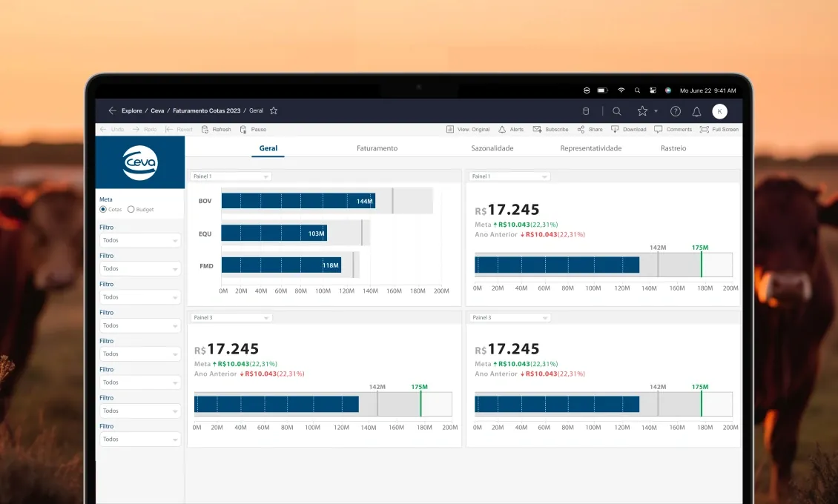Click Subscribe in the toolbar
The image size is (838, 504).
(x=550, y=129)
